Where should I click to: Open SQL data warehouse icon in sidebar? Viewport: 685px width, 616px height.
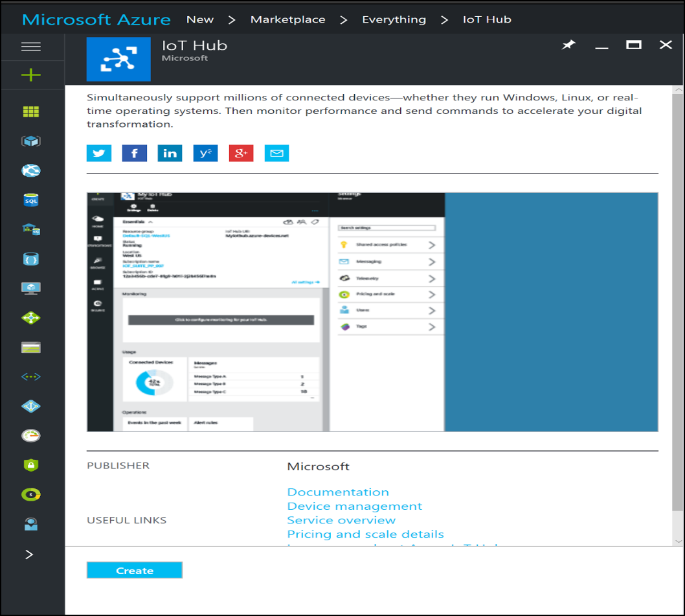pos(31,229)
